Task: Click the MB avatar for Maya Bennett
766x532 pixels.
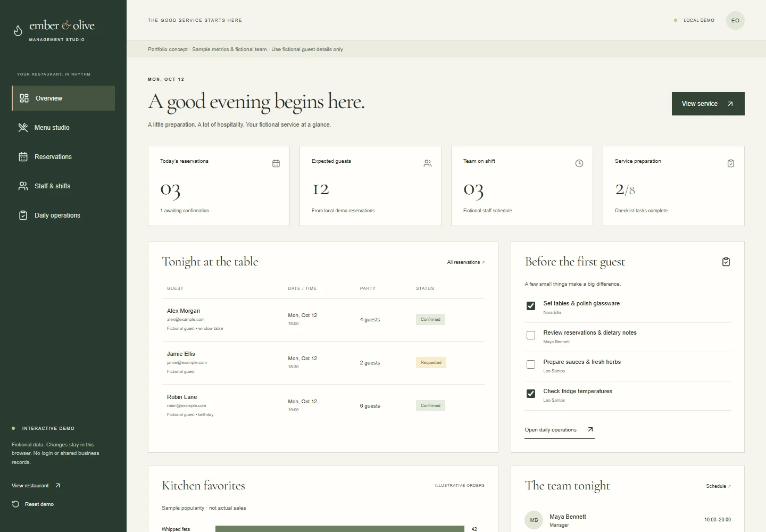Action: tap(534, 520)
